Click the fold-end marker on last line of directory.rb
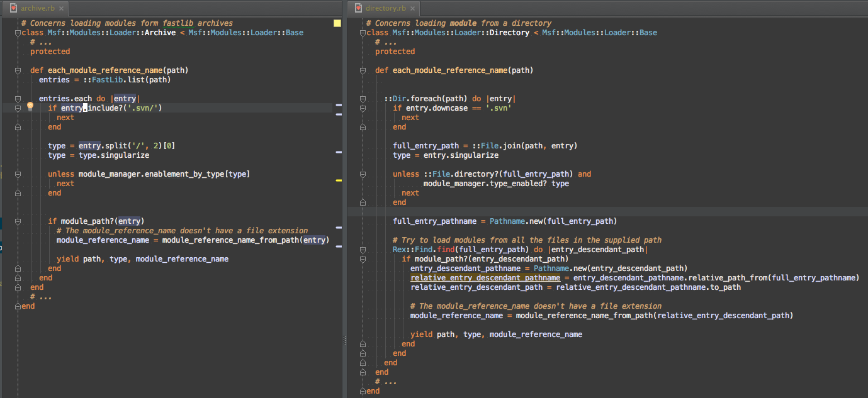Viewport: 868px width, 398px height. coord(363,391)
